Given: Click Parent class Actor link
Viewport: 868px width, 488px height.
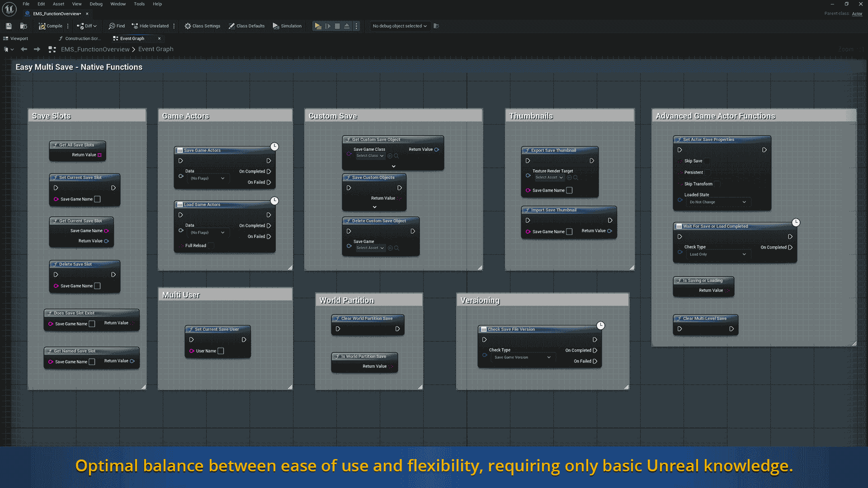Looking at the screenshot, I should point(857,14).
